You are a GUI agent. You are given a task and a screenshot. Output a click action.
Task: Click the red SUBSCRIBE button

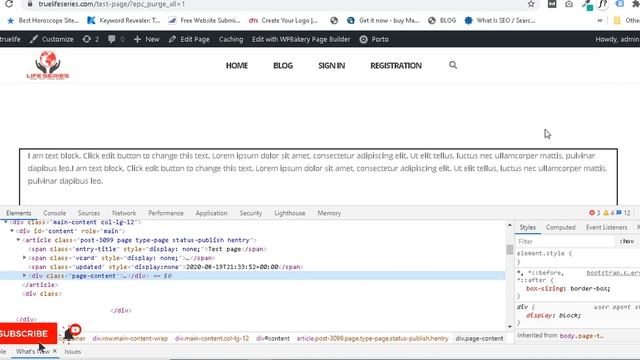click(28, 333)
